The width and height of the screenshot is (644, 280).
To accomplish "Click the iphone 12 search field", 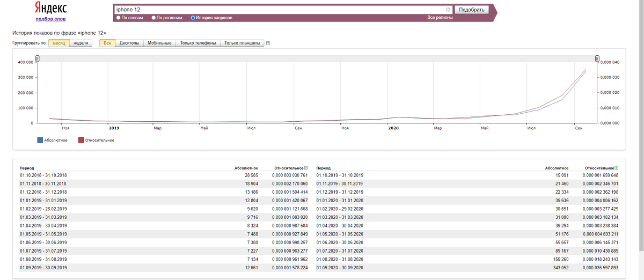I will coord(282,10).
